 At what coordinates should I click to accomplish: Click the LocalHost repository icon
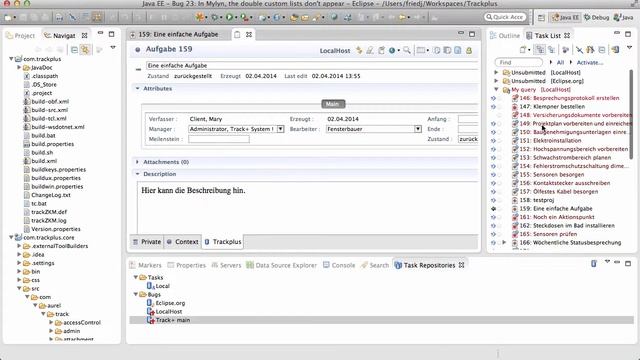pyautogui.click(x=150, y=311)
